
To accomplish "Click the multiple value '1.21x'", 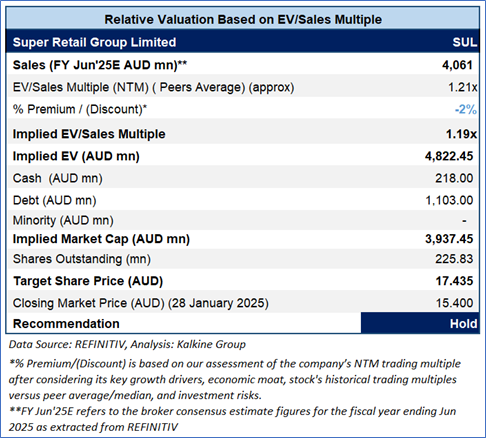I will pyautogui.click(x=462, y=87).
